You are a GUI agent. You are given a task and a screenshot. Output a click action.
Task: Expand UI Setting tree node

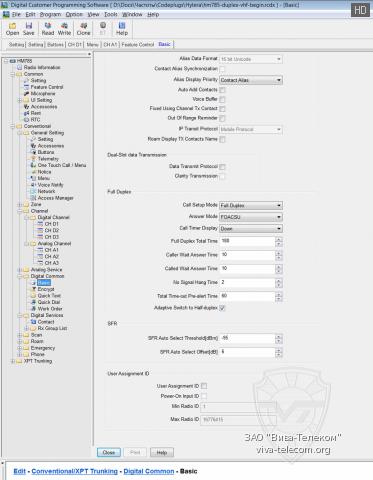pyautogui.click(x=20, y=100)
